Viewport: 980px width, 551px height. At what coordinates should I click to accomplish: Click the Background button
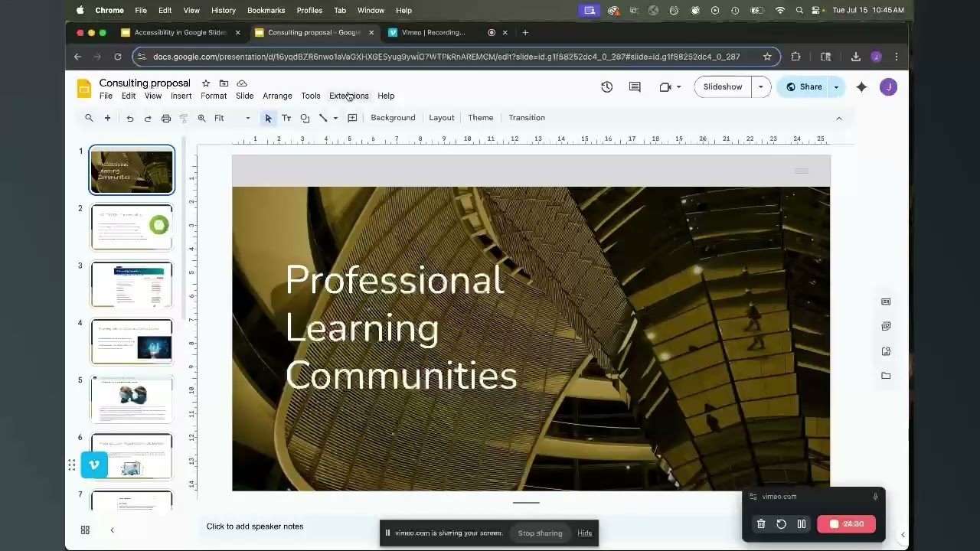pyautogui.click(x=393, y=118)
